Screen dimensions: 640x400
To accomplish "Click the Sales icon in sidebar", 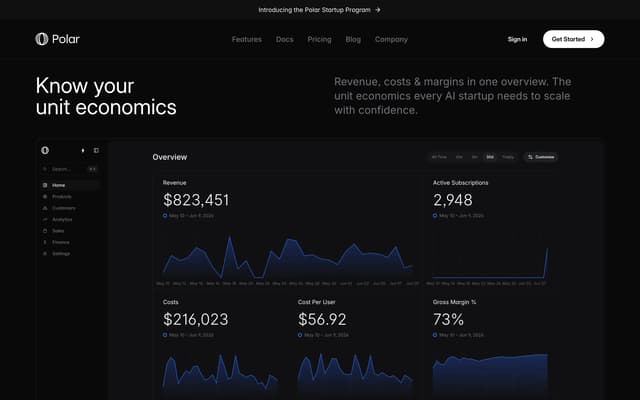I will pos(45,231).
